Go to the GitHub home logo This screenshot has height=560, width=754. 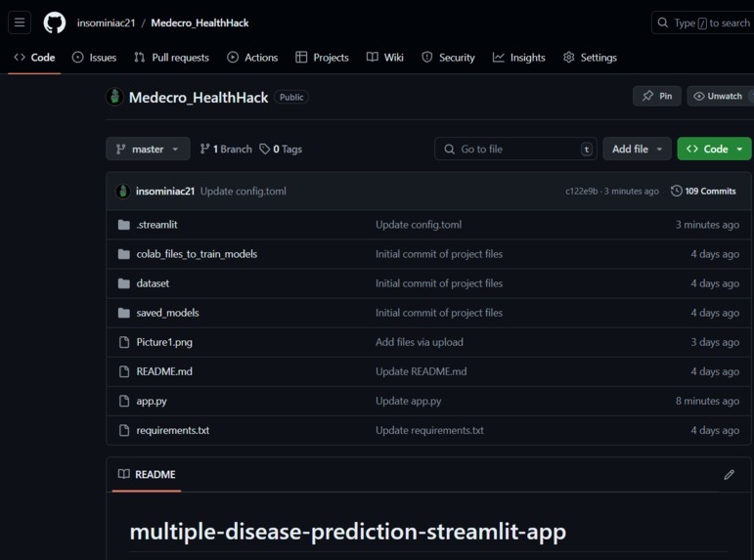pyautogui.click(x=55, y=22)
